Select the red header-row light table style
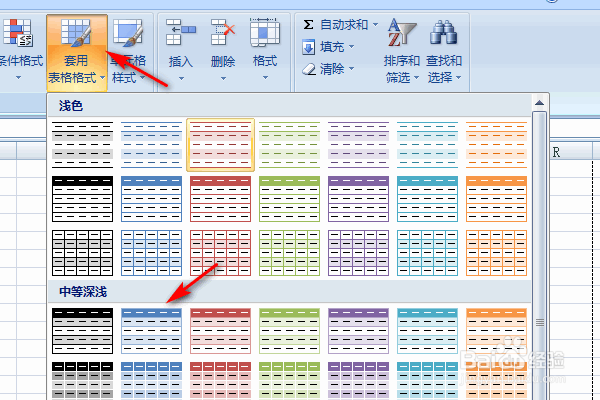600x400 pixels. [220, 199]
